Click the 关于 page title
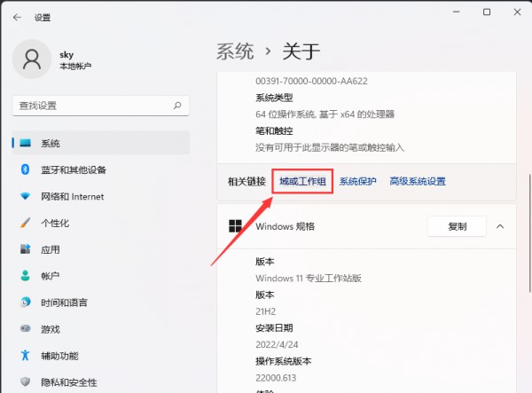Viewport: 532px width, 393px height. [301, 51]
